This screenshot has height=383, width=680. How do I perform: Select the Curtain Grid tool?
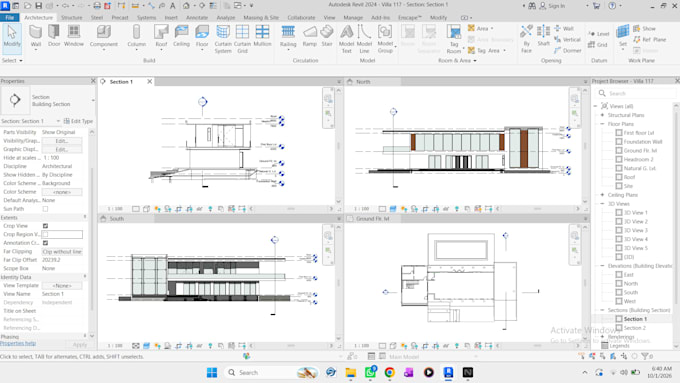pos(242,39)
